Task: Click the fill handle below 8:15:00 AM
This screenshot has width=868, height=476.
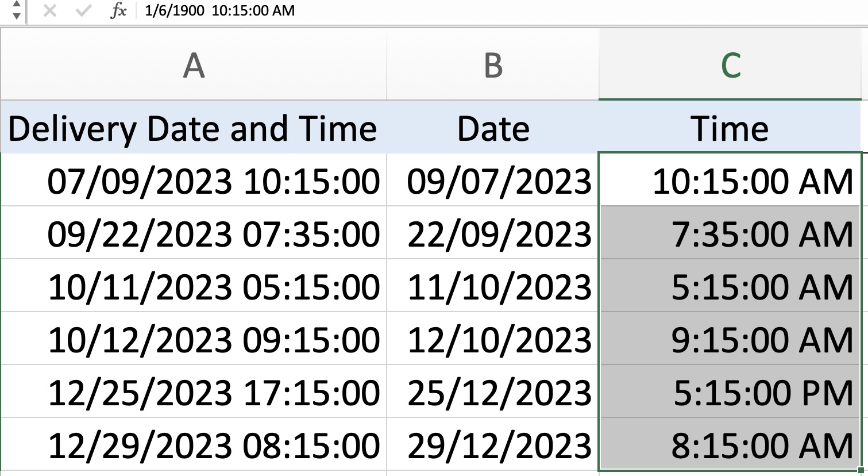Action: pos(861,471)
